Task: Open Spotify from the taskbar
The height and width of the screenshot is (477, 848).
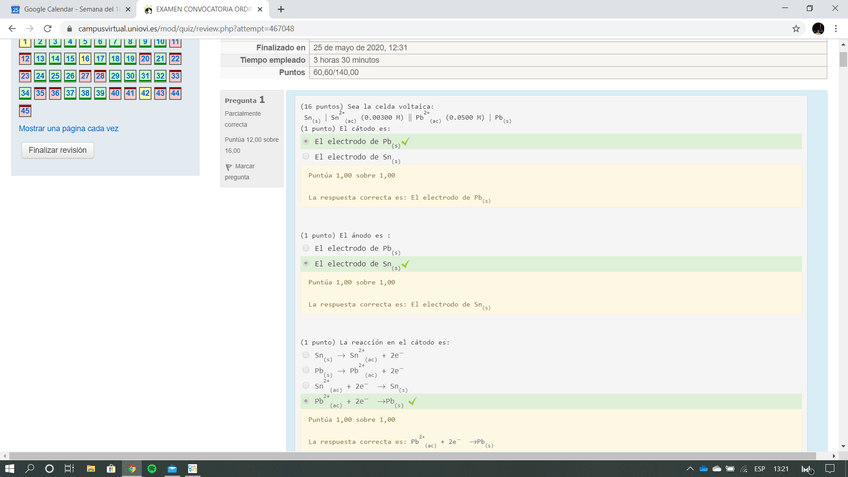Action: click(x=152, y=468)
